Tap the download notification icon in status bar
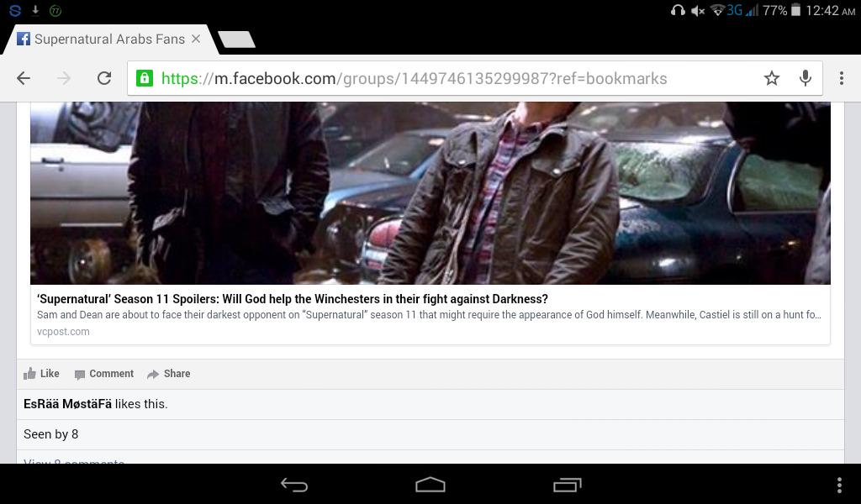 coord(35,10)
